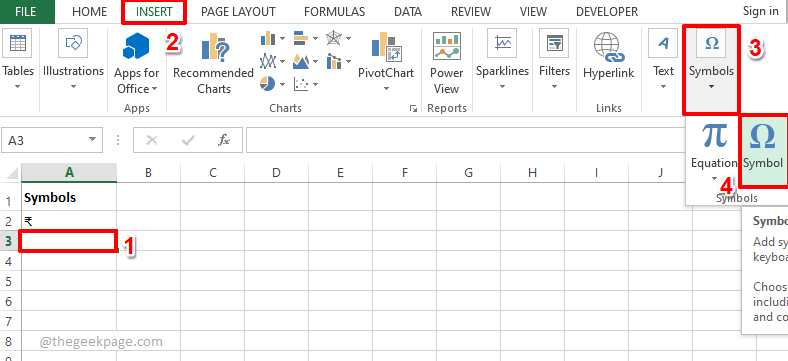Open the DATA ribbon tab
The width and height of the screenshot is (788, 361).
coord(408,12)
